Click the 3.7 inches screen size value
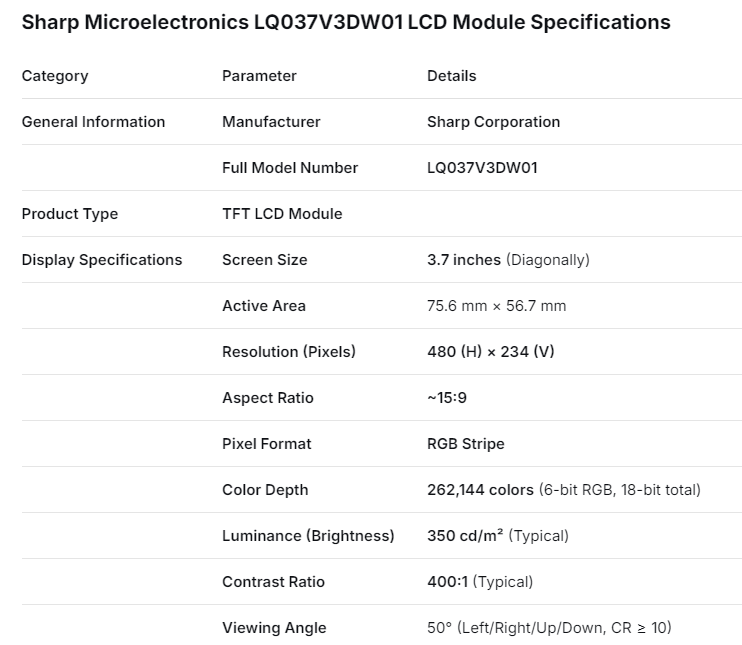 [x=464, y=260]
